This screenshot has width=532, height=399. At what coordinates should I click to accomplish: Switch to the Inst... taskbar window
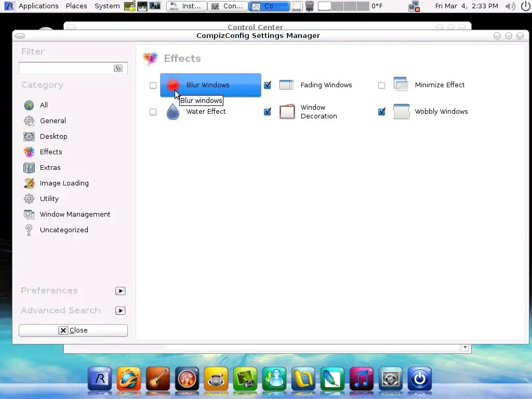tap(187, 6)
